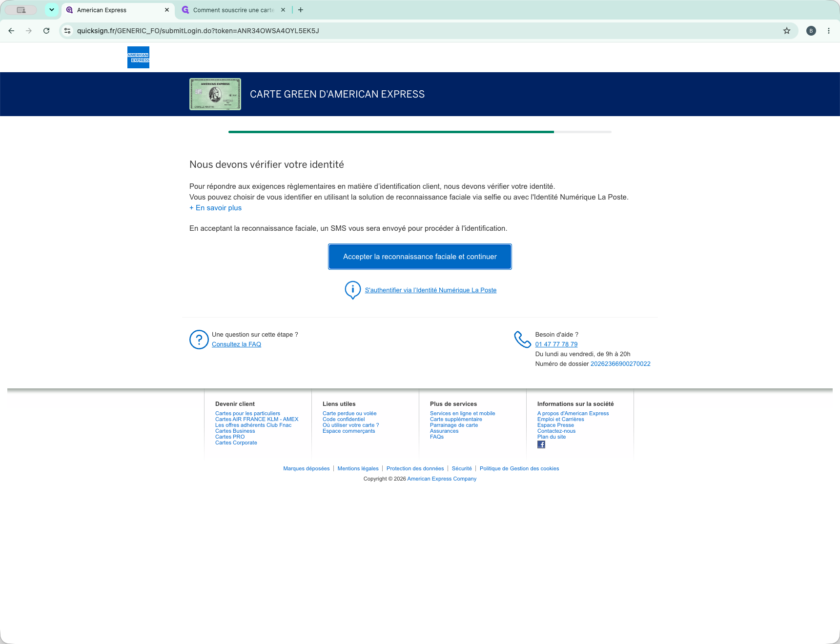Open the Consultez la FAQ link
Viewport: 840px width, 644px height.
236,344
